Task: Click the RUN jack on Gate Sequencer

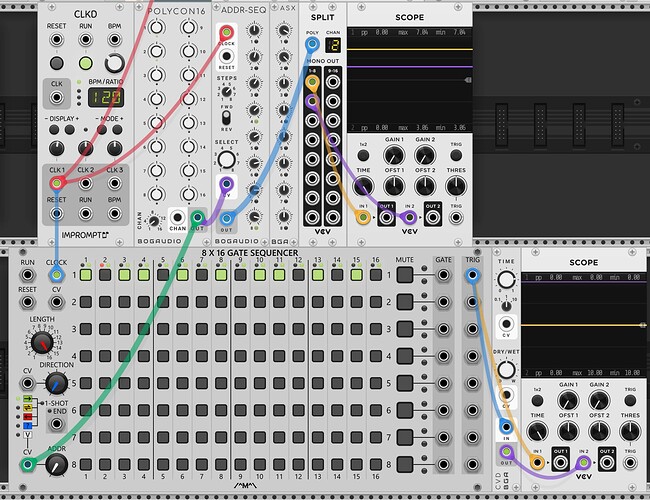Action: point(28,275)
